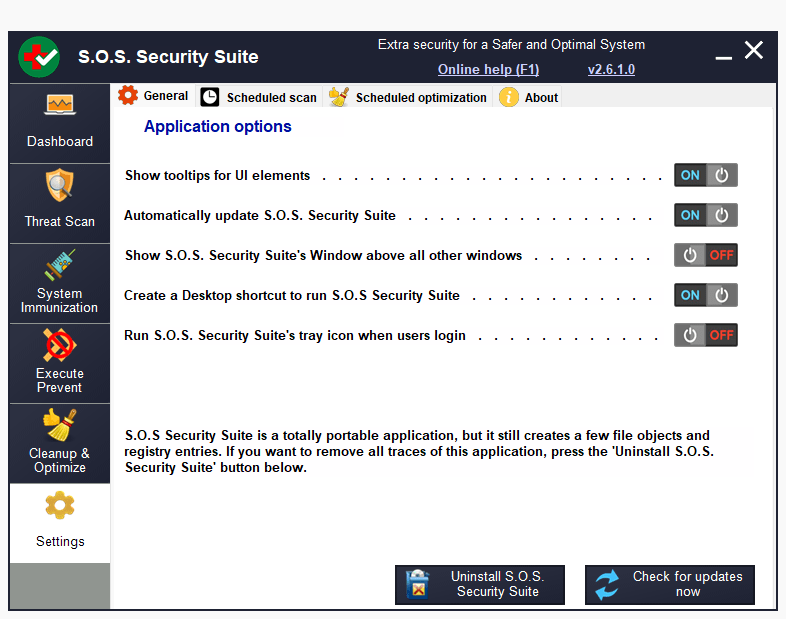Turn off Show tooltips for UI elements

pyautogui.click(x=705, y=175)
